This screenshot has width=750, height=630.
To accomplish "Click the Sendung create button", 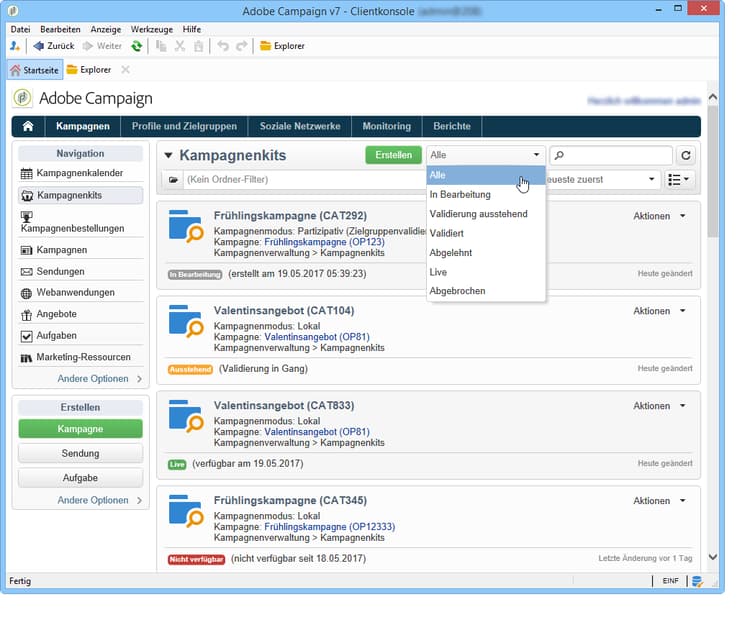I will (80, 453).
